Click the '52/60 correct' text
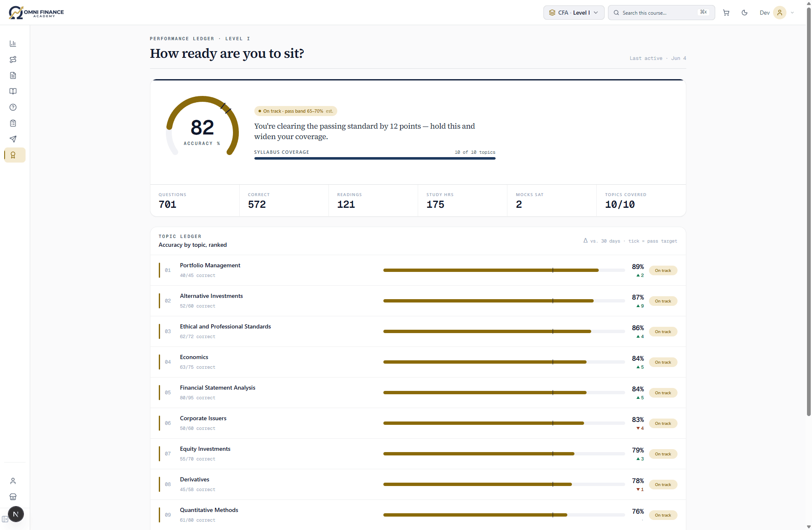 click(198, 306)
